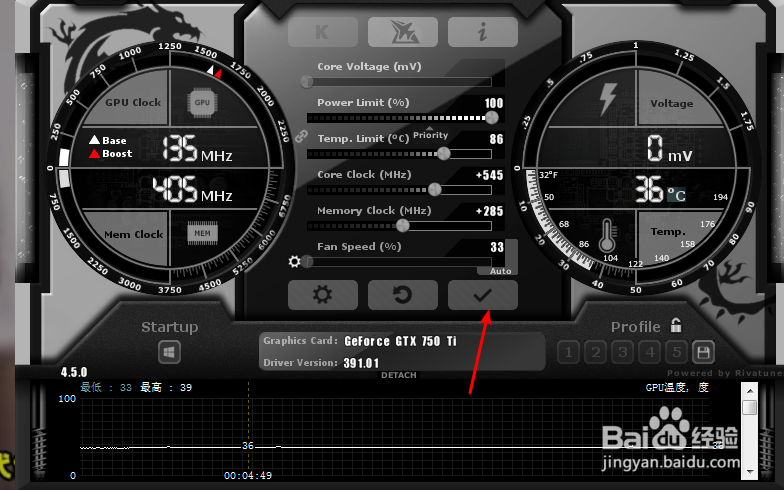Click the Core Clock slider handle
The image size is (784, 490).
click(x=434, y=190)
